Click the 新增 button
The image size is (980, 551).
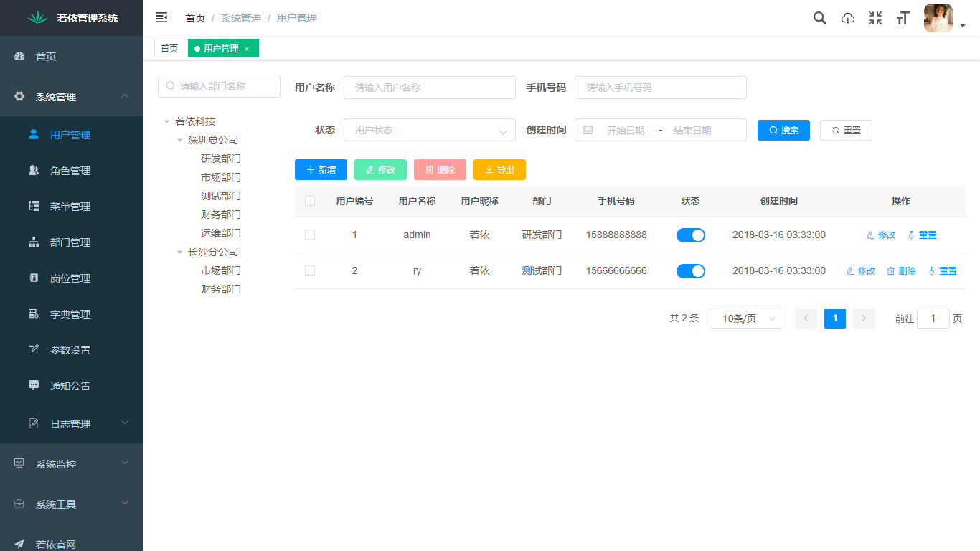pos(321,169)
